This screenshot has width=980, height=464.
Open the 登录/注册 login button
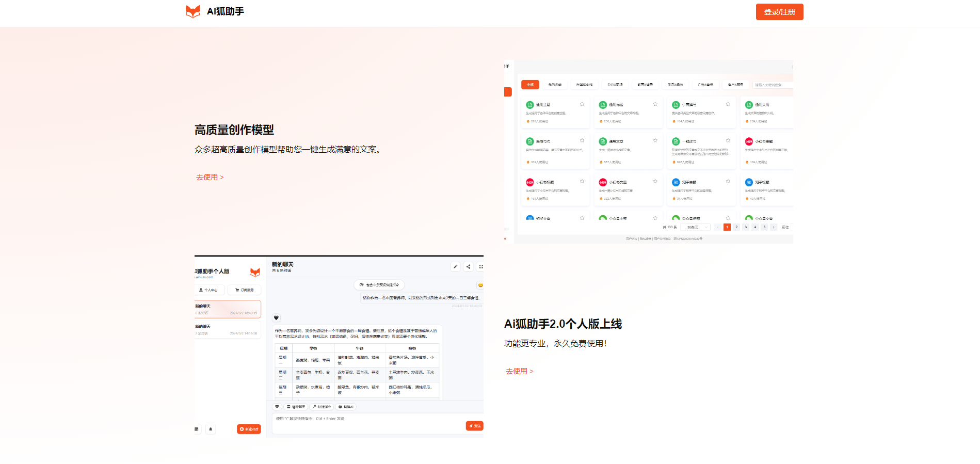click(x=779, y=12)
